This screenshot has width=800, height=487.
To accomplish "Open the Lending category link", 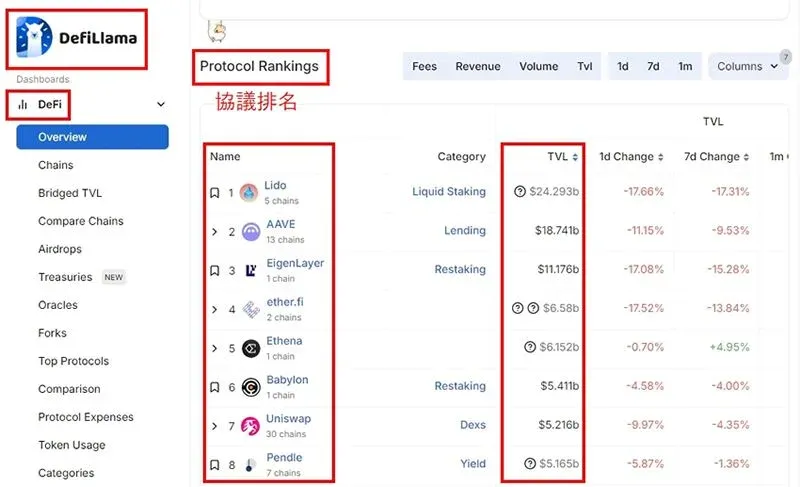I will tap(465, 230).
